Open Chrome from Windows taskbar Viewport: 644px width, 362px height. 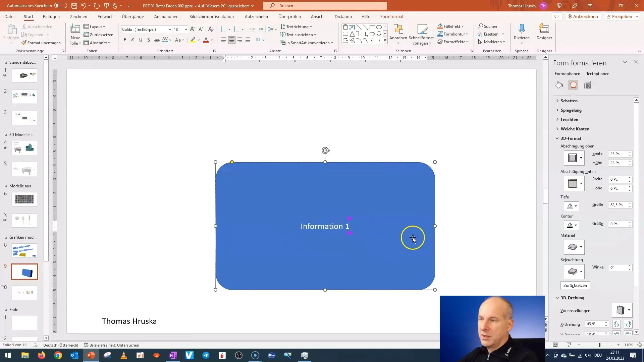58,355
